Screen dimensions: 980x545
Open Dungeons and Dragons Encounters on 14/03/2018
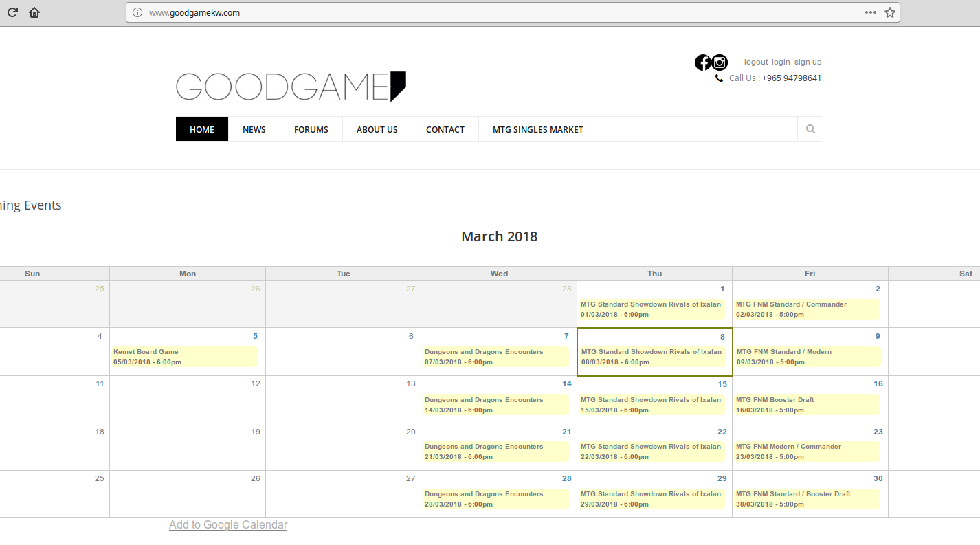point(495,404)
